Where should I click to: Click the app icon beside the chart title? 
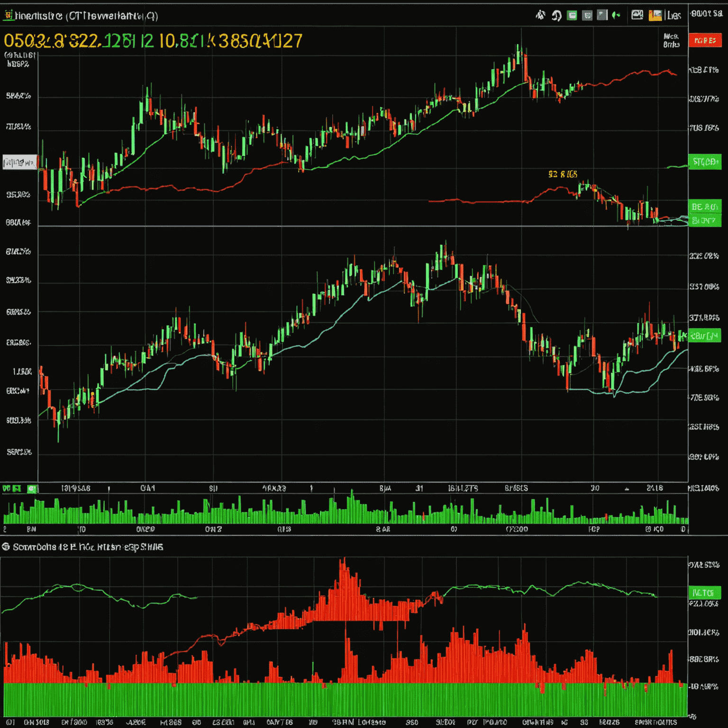[9, 16]
